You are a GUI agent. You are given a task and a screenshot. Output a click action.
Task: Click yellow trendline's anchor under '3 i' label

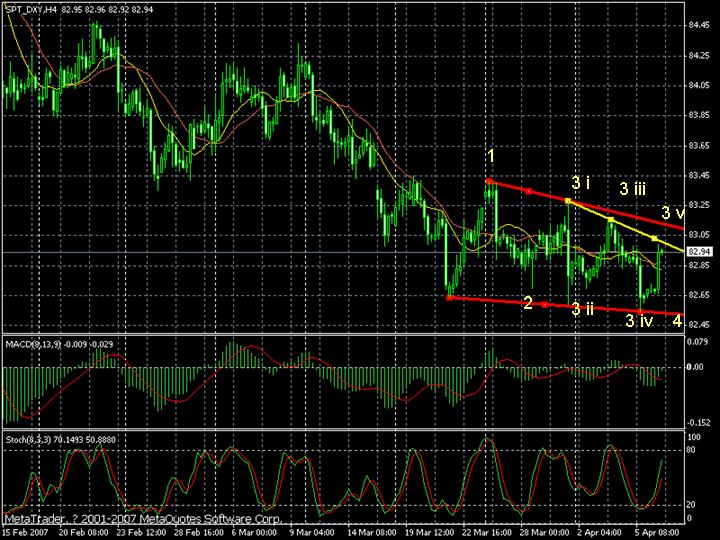(x=568, y=201)
